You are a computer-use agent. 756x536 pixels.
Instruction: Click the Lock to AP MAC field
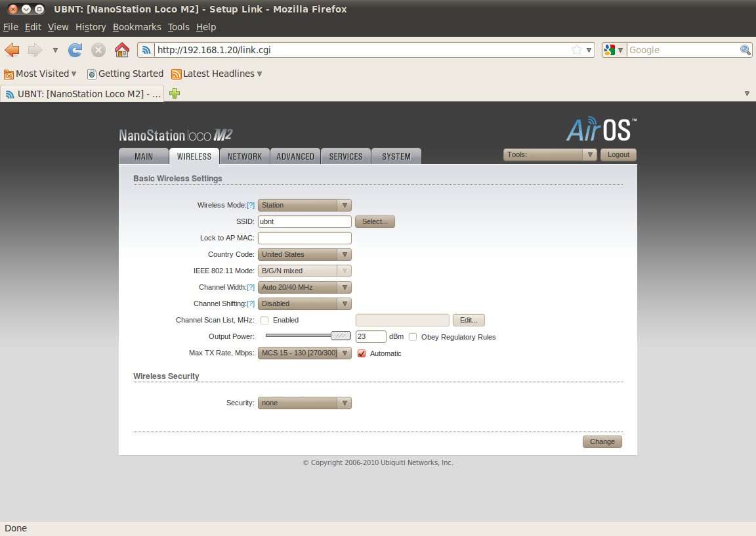coord(304,238)
